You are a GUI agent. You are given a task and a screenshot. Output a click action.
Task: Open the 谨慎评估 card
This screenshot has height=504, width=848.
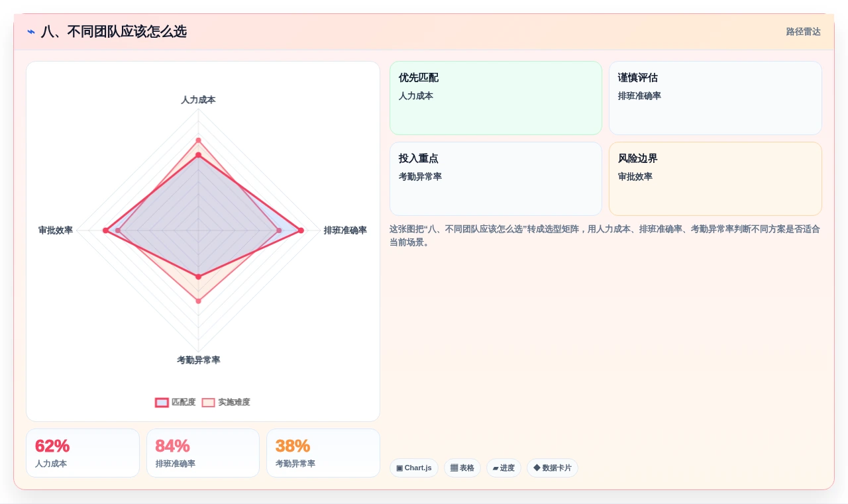tap(715, 98)
